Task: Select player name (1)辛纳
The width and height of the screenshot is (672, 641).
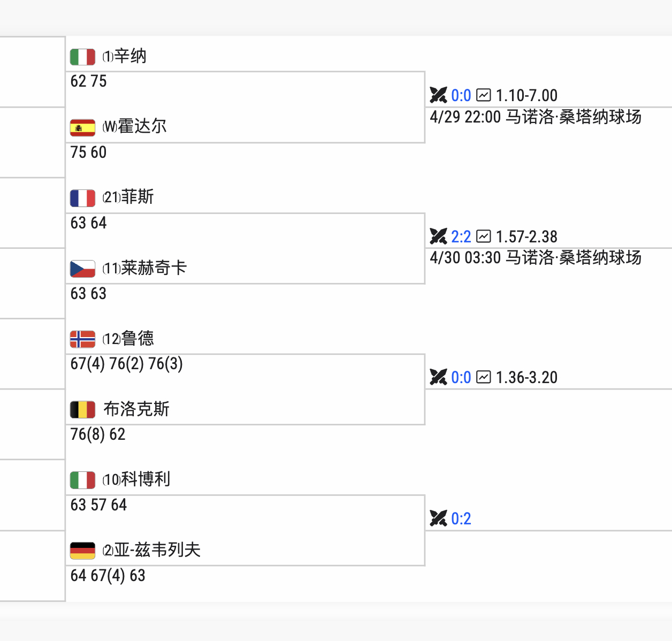Action: tap(125, 56)
